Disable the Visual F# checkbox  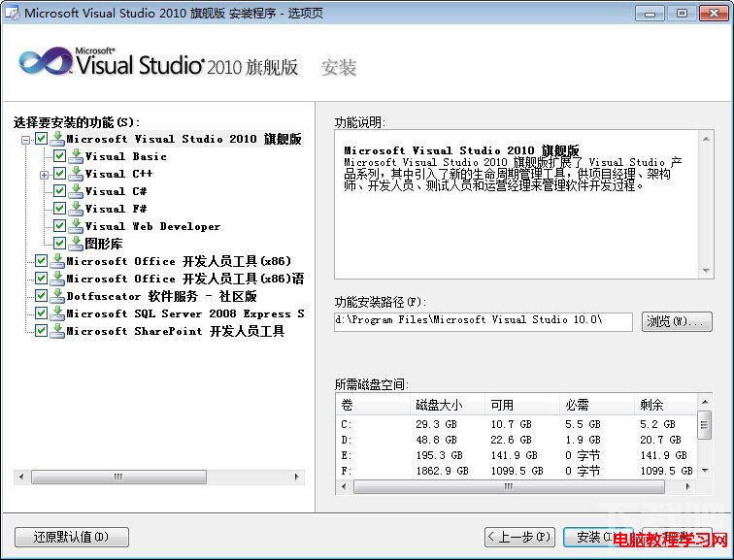pos(59,209)
